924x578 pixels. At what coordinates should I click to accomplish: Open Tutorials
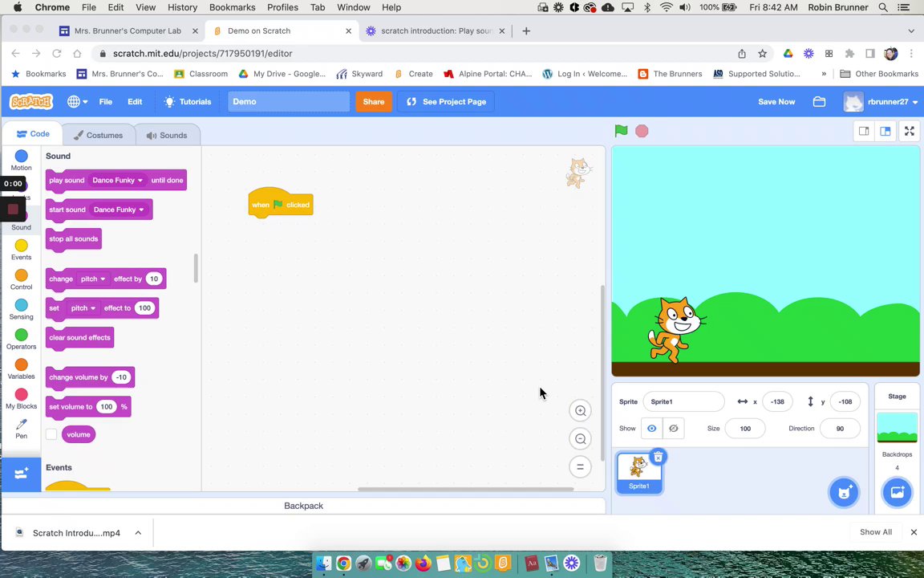[x=188, y=101]
